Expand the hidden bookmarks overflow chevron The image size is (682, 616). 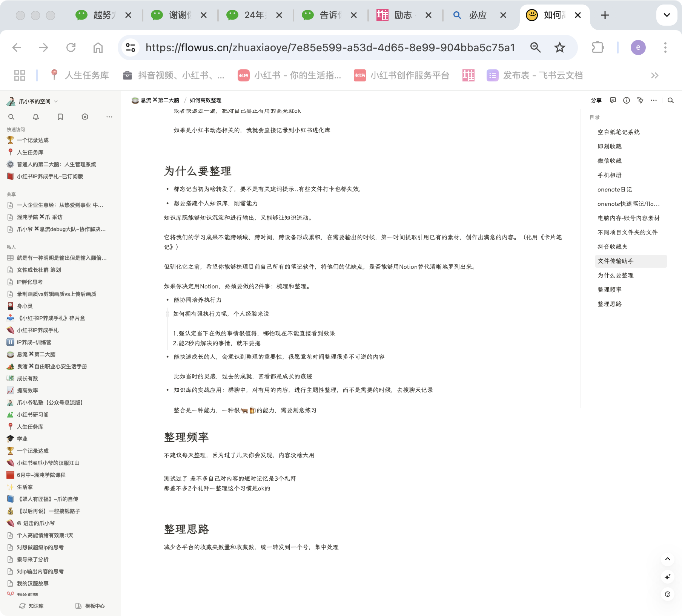point(654,75)
